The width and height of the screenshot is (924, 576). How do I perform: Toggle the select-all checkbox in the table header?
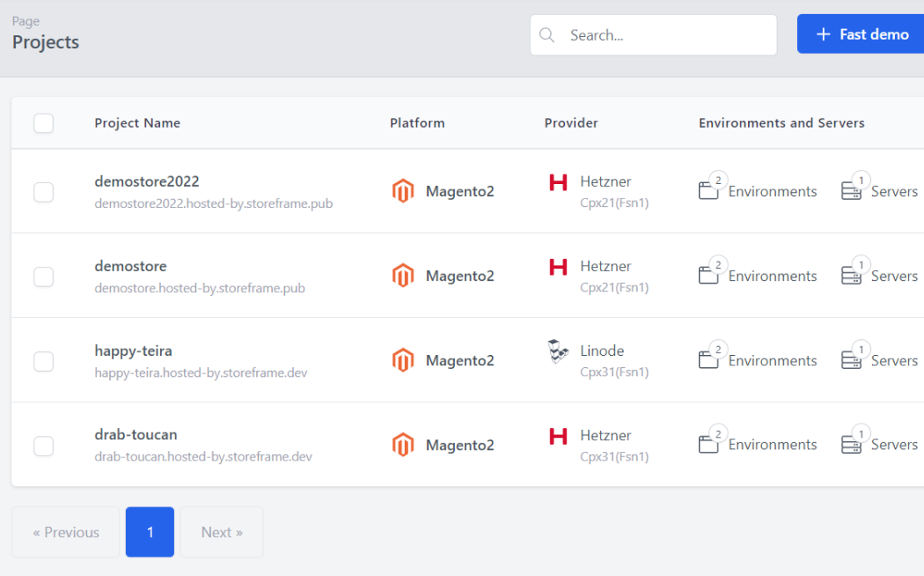(44, 123)
